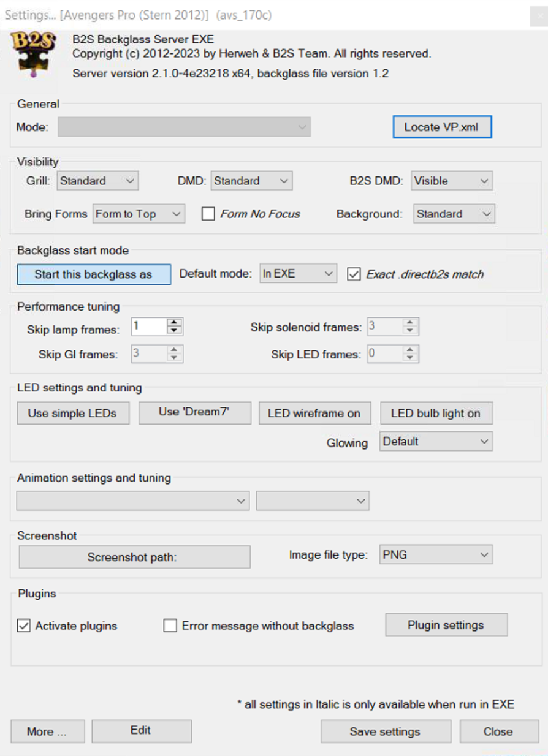The width and height of the screenshot is (548, 756).
Task: Click the Locate VP.xml button
Action: coord(442,127)
